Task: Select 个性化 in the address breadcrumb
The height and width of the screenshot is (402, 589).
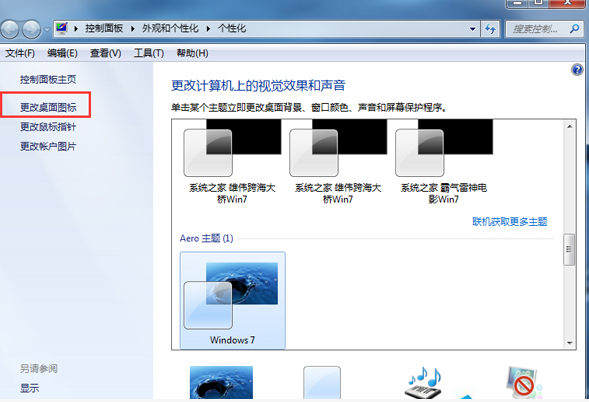Action: 232,28
